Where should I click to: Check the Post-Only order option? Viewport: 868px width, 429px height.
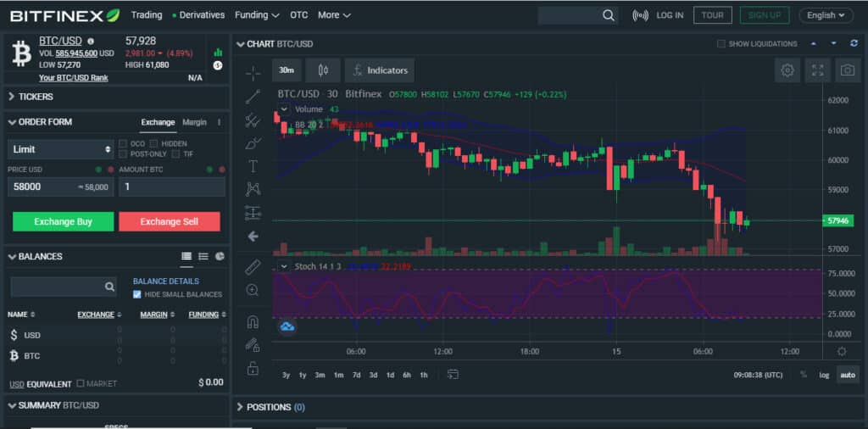123,154
